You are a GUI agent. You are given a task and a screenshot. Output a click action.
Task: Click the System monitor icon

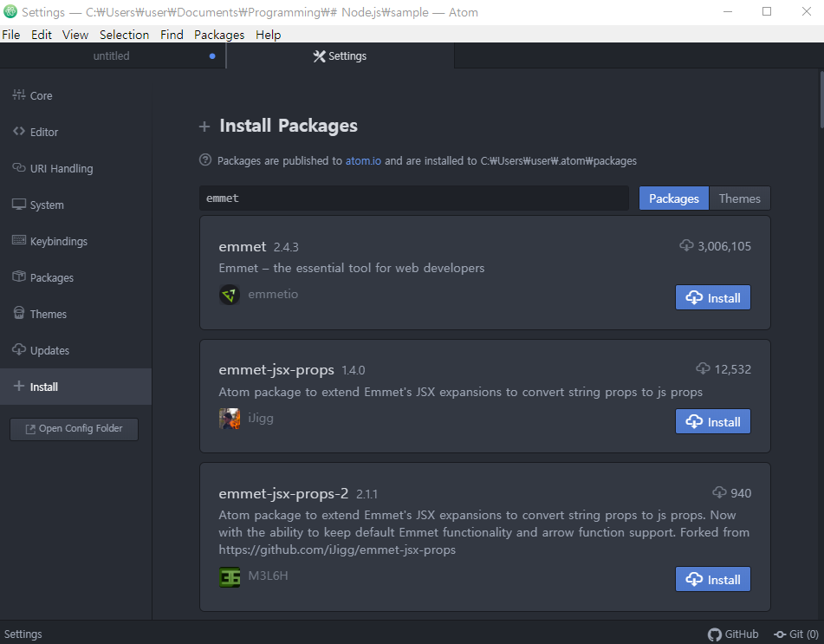tap(19, 204)
